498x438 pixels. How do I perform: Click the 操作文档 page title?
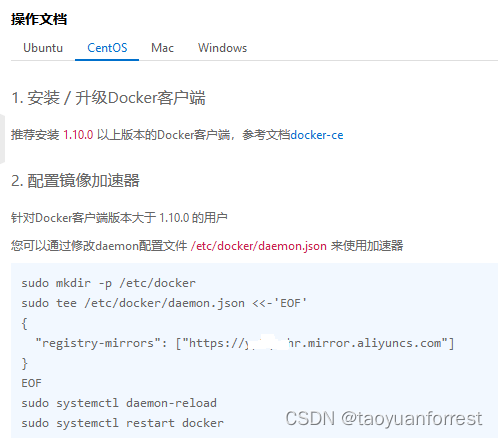39,19
